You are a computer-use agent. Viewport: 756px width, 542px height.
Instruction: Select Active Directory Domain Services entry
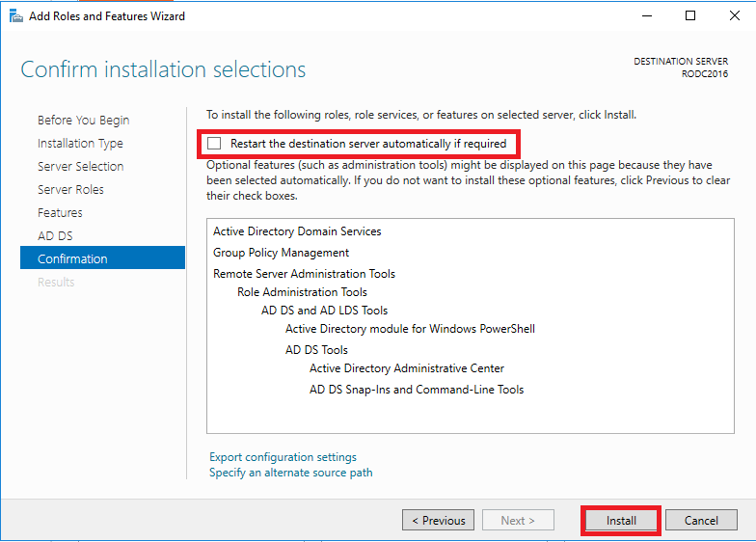point(297,231)
